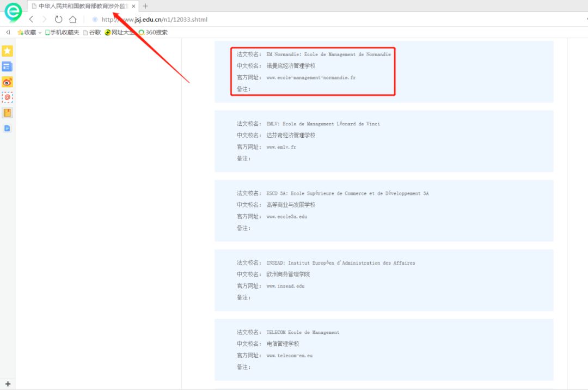588x390 pixels.
Task: Collapse the bookmarks bar left arrow
Action: click(x=8, y=32)
